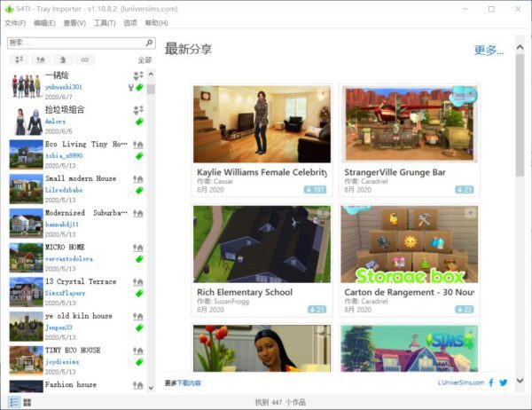532x410 pixels.
Task: Open the 下载内容 link
Action: point(189,383)
